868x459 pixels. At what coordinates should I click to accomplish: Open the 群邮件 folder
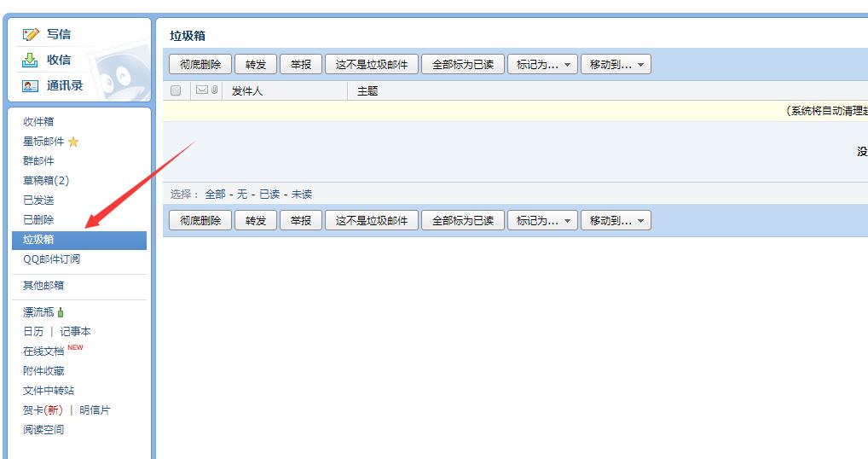(x=38, y=161)
